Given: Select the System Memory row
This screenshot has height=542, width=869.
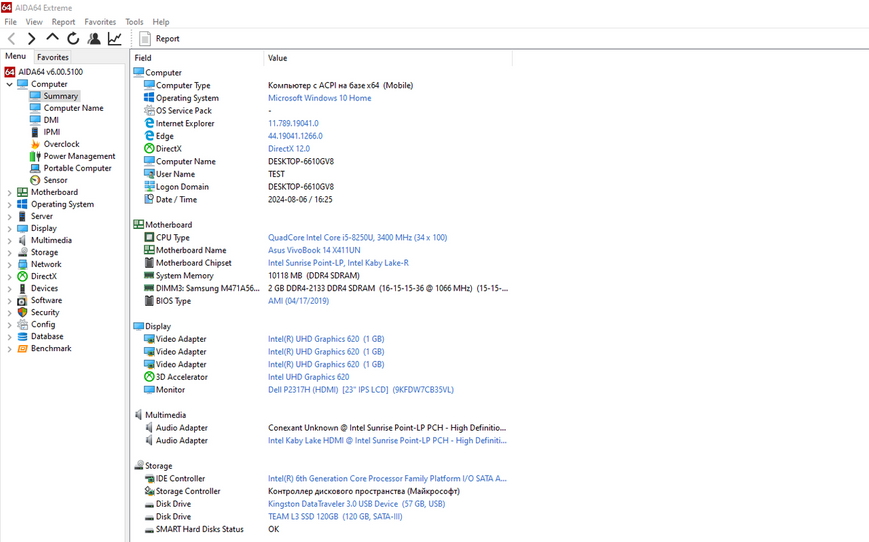Looking at the screenshot, I should pos(321,275).
